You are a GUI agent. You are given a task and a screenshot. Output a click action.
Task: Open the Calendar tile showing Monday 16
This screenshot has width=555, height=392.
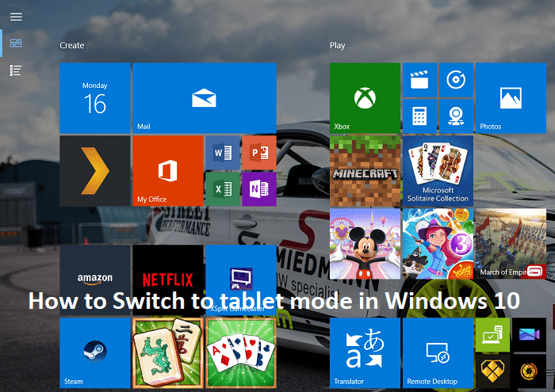pyautogui.click(x=94, y=98)
